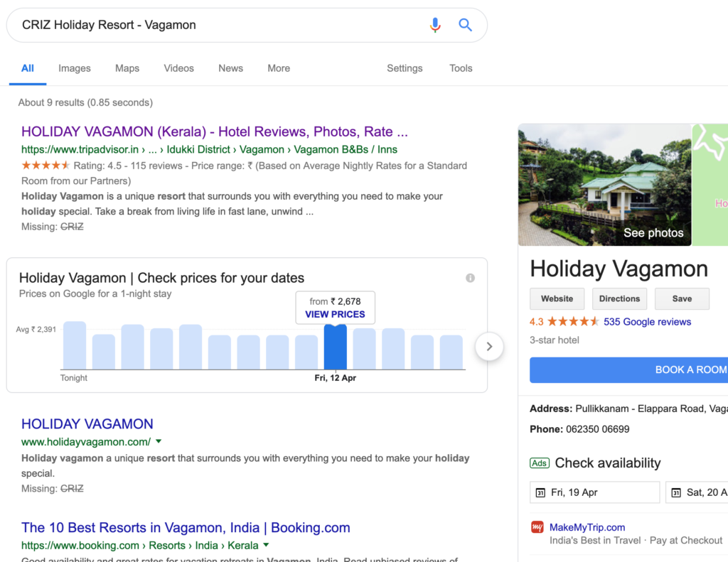This screenshot has height=562, width=728.
Task: Click the last price bar in chart
Action: [451, 352]
